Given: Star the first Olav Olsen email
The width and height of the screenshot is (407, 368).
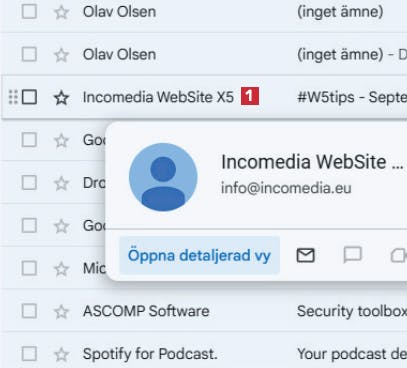Looking at the screenshot, I should point(61,12).
